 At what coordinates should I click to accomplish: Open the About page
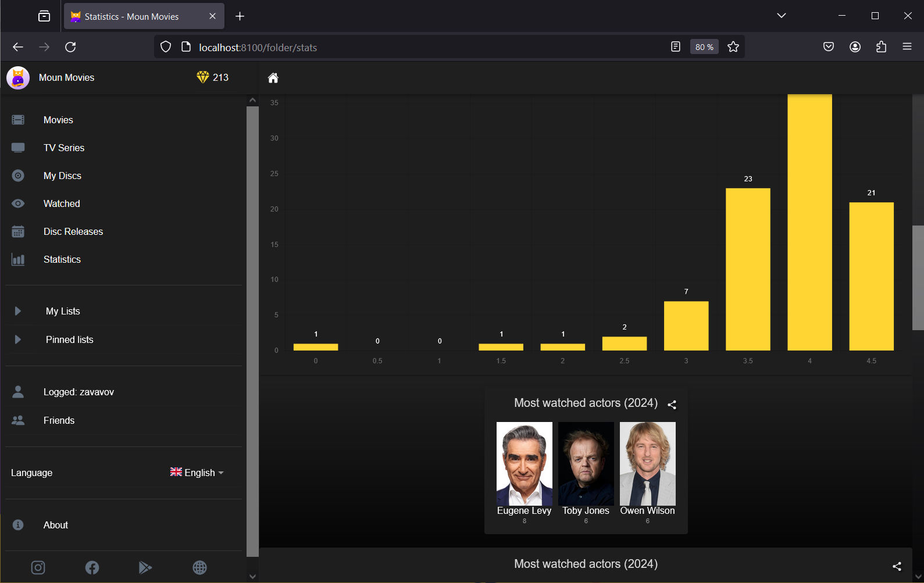[x=56, y=525]
